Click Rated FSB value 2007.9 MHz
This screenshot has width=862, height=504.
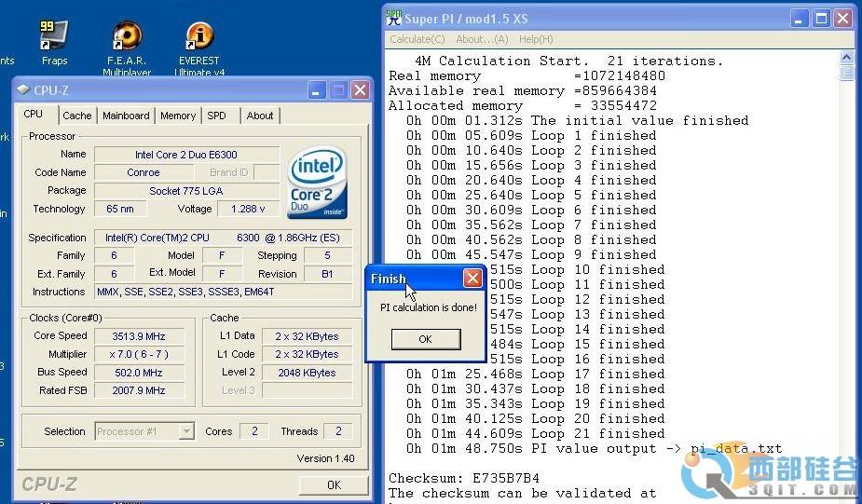click(139, 390)
